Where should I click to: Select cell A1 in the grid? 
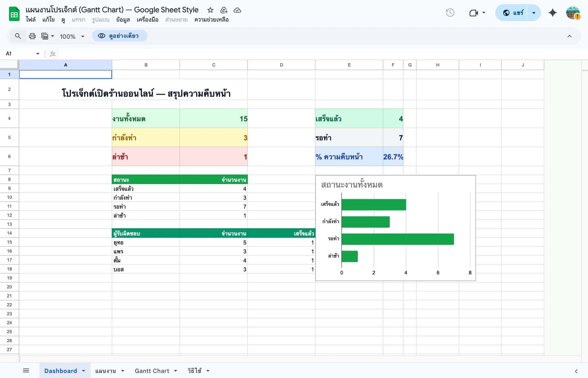coord(66,74)
